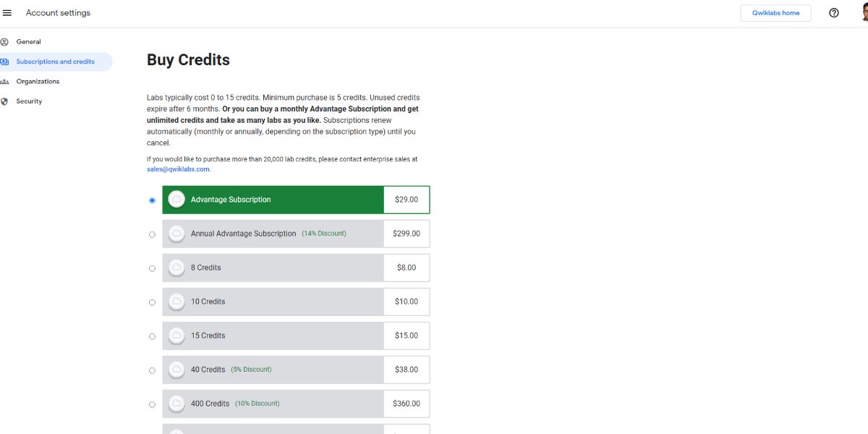868x434 pixels.
Task: Click the Security shield icon in sidebar
Action: (x=4, y=101)
